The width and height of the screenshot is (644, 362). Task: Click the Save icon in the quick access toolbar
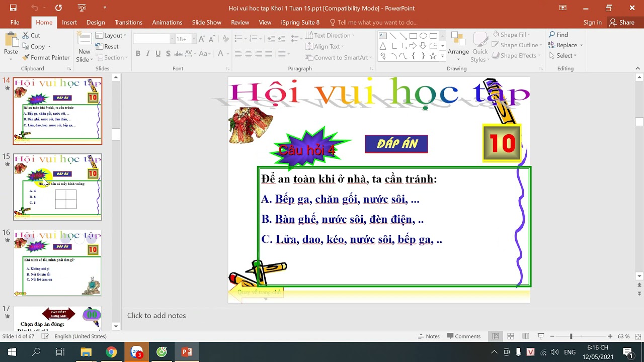[x=13, y=8]
